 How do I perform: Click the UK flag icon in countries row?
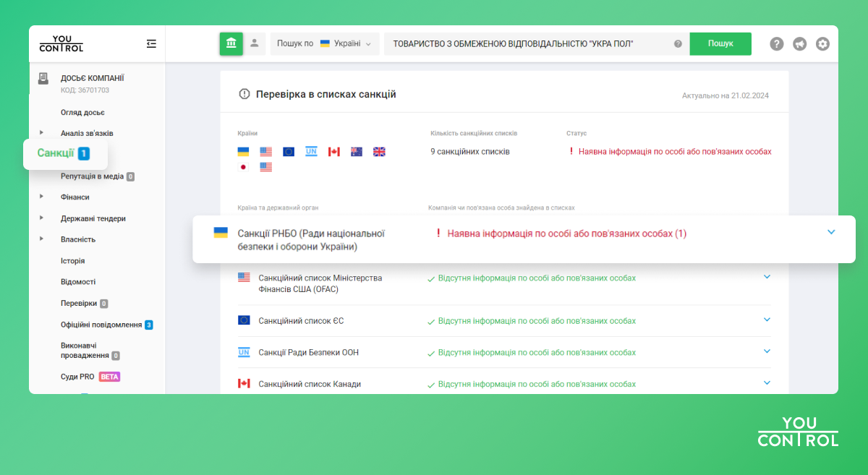click(x=379, y=151)
